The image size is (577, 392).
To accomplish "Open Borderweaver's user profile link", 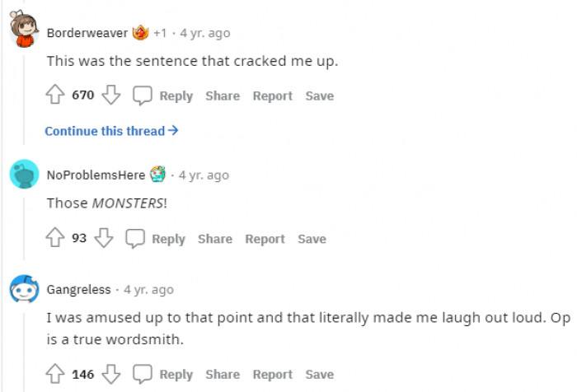I will pyautogui.click(x=87, y=33).
